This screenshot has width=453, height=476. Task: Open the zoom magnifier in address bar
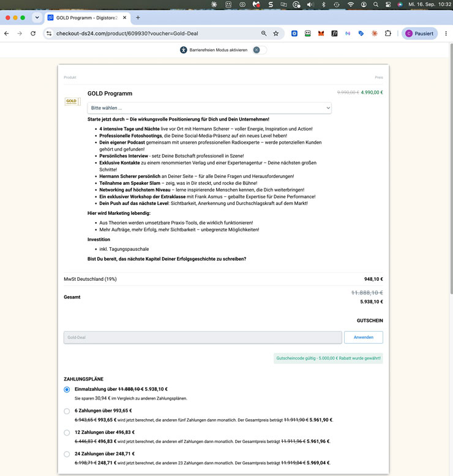point(264,34)
